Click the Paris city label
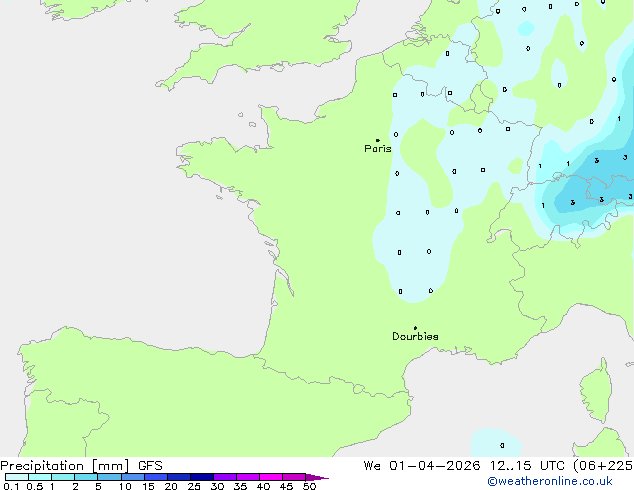 coord(378,149)
